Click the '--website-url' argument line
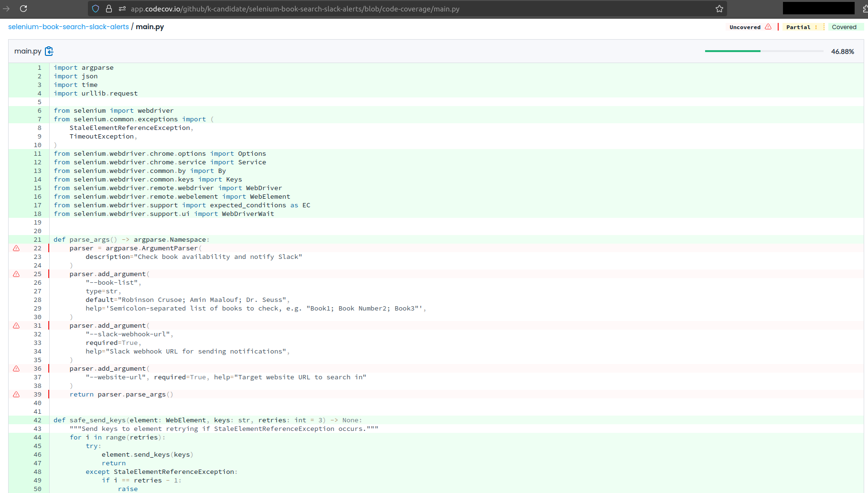This screenshot has width=868, height=493. (226, 377)
